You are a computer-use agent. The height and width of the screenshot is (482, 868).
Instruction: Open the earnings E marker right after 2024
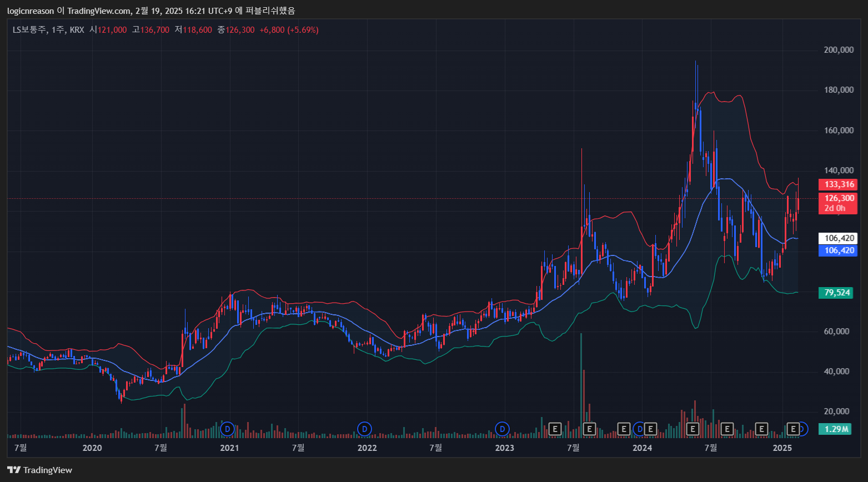(x=650, y=429)
